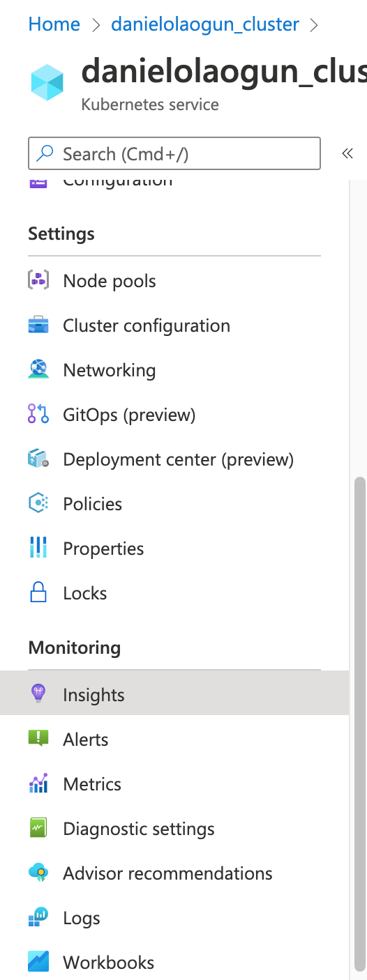Click the Networking globe icon
Image resolution: width=367 pixels, height=980 pixels.
[38, 370]
